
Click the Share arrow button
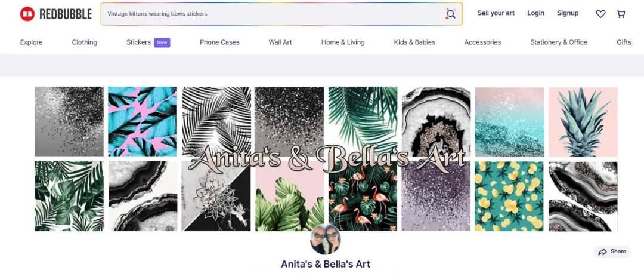612,251
